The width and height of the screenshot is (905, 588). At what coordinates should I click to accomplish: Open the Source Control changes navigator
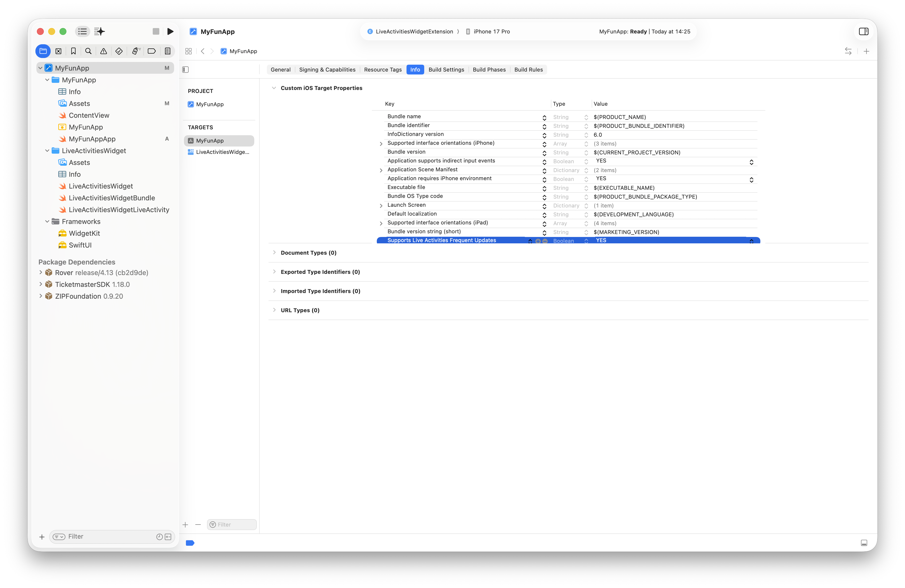pos(58,51)
